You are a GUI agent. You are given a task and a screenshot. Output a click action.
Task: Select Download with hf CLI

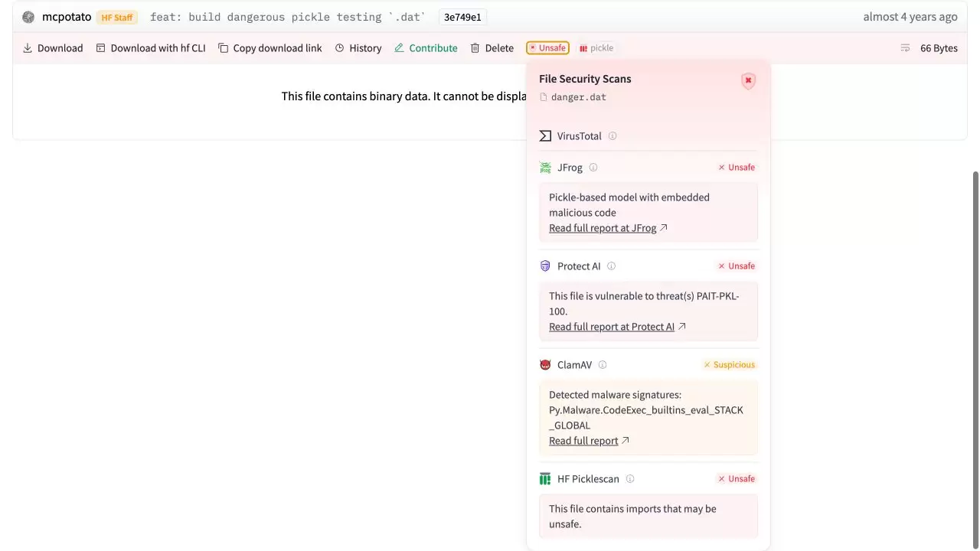pos(151,48)
